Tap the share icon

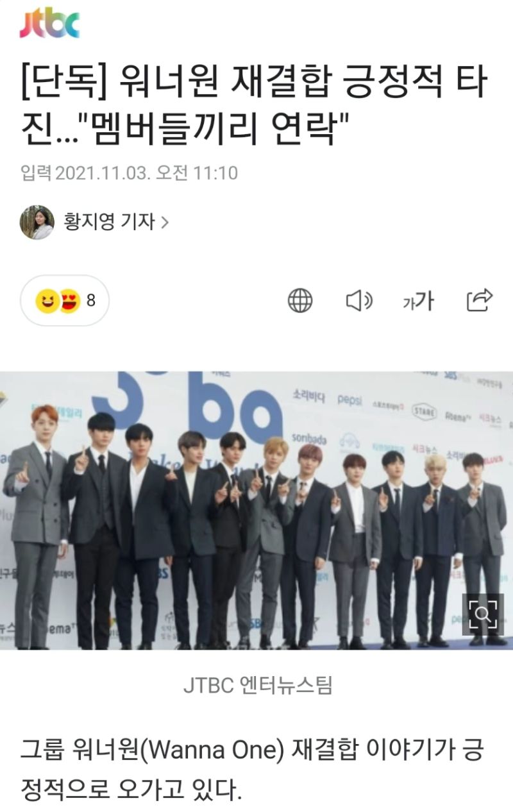pos(479,300)
